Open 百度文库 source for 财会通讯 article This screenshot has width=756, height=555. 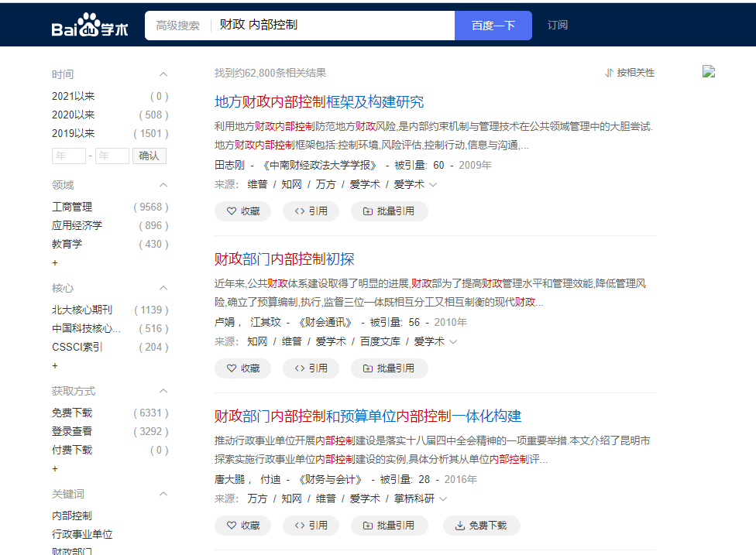[380, 341]
